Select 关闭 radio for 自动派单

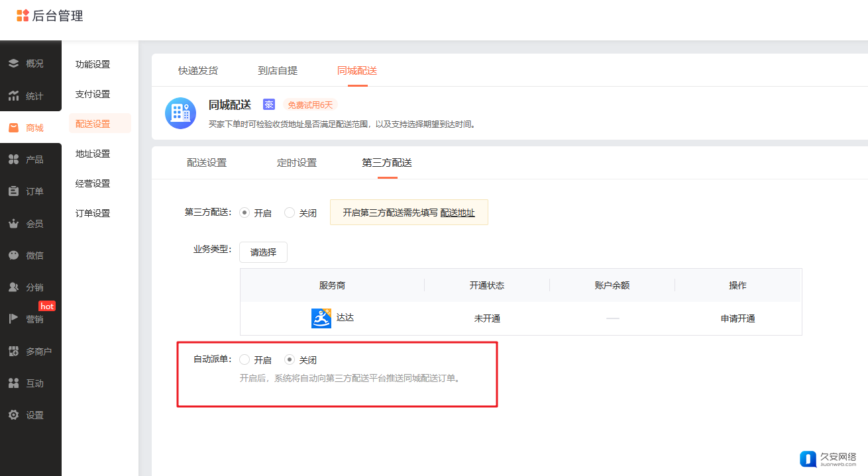point(290,359)
